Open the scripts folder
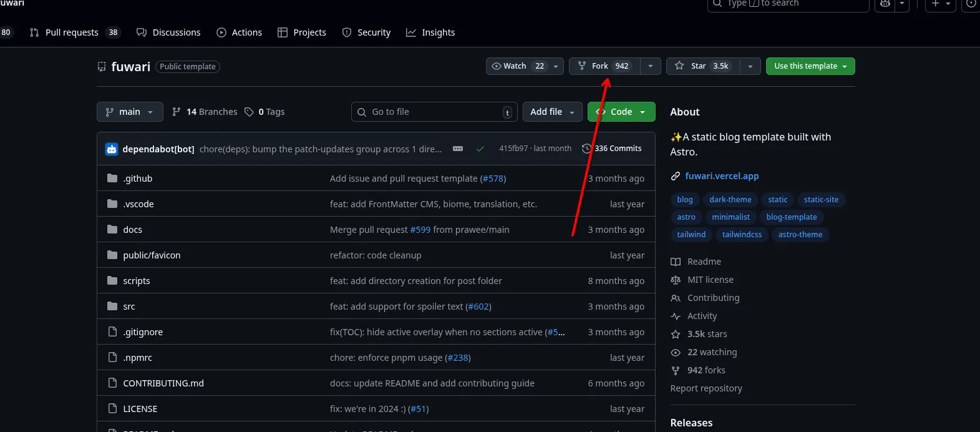The image size is (980, 432). tap(137, 281)
